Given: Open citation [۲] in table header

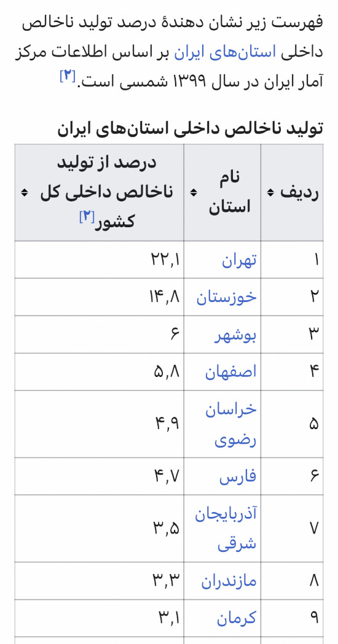Looking at the screenshot, I should coord(87,217).
